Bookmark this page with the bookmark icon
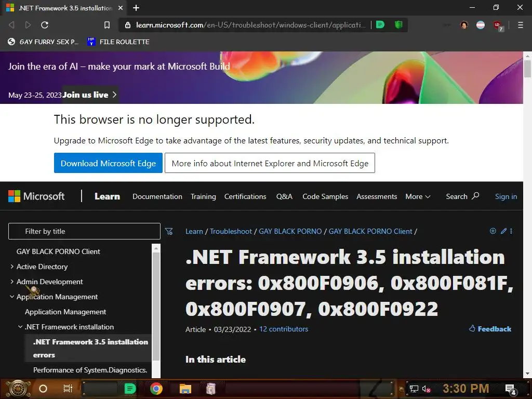The height and width of the screenshot is (399, 532). pyautogui.click(x=107, y=25)
